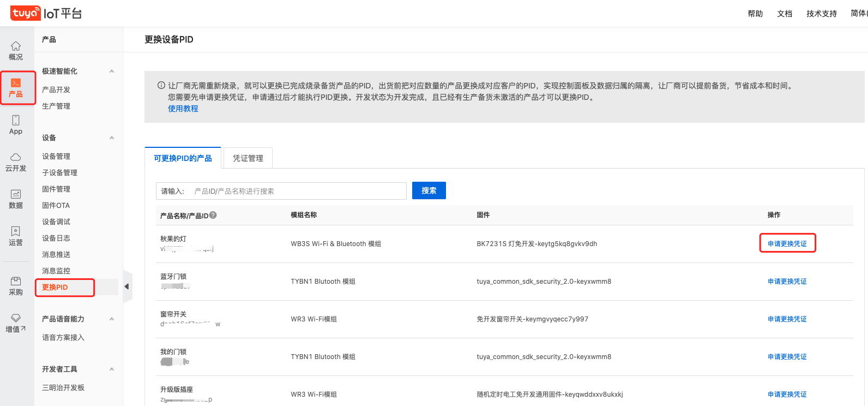The image size is (868, 406).
Task: Open 固件OTA in the side menu
Action: 56,206
